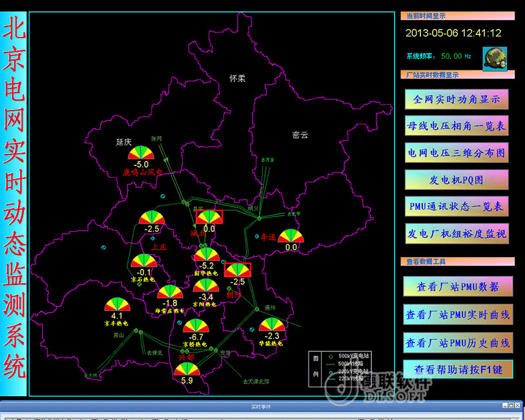This screenshot has height=420, width=525.
Task: Open 发电厂机组裕度监视
Action: [x=457, y=233]
